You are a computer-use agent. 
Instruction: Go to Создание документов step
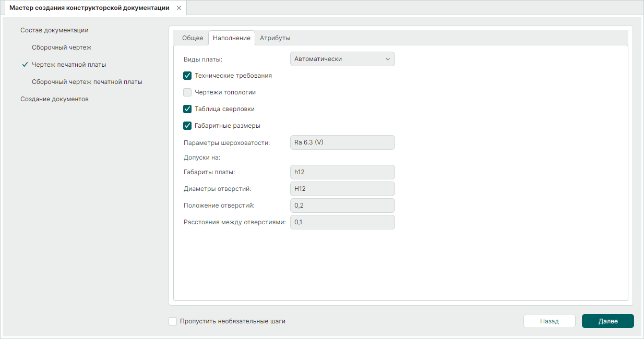pos(54,99)
